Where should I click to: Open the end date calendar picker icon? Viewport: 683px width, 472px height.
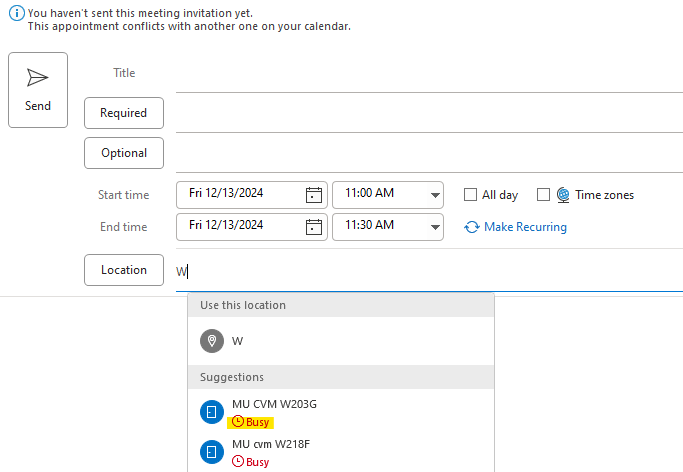(314, 227)
